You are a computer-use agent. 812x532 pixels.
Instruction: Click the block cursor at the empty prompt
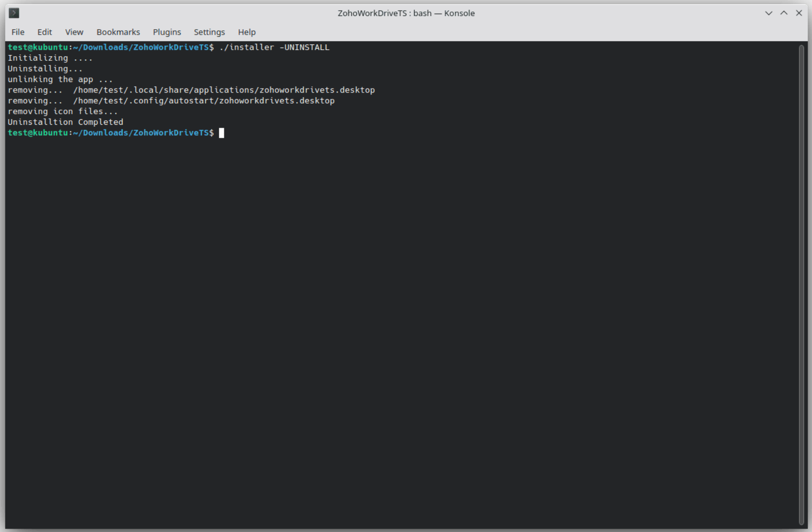(x=221, y=133)
